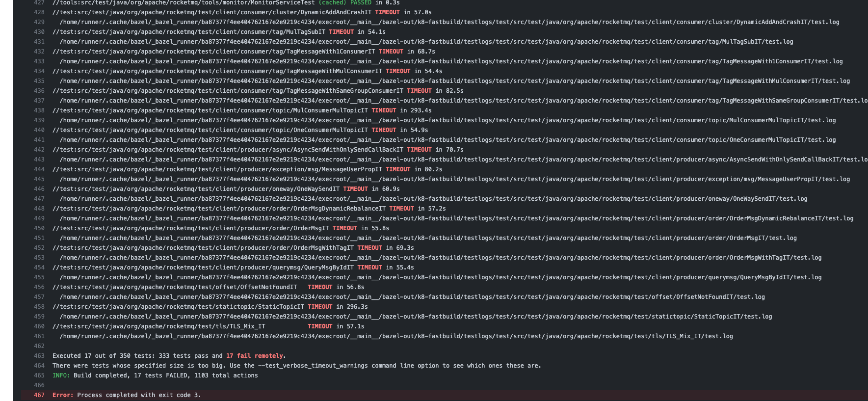Click the TagMessageWith1ConsumerIT TIMEOUT line
The image size is (868, 401).
tap(244, 52)
